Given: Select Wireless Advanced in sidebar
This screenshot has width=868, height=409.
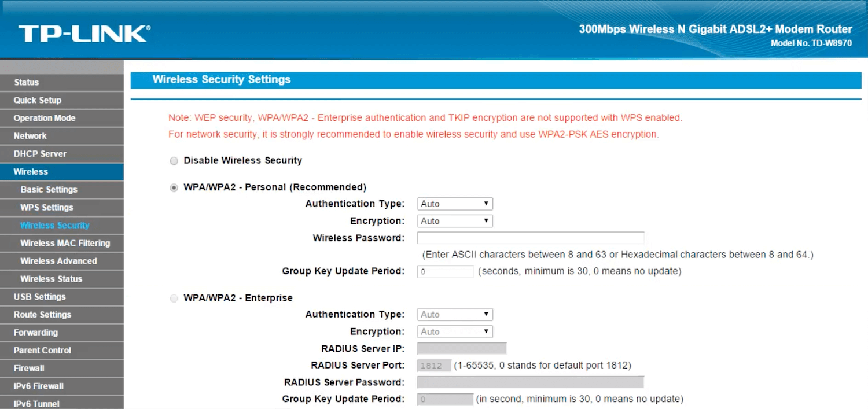Looking at the screenshot, I should tap(58, 261).
